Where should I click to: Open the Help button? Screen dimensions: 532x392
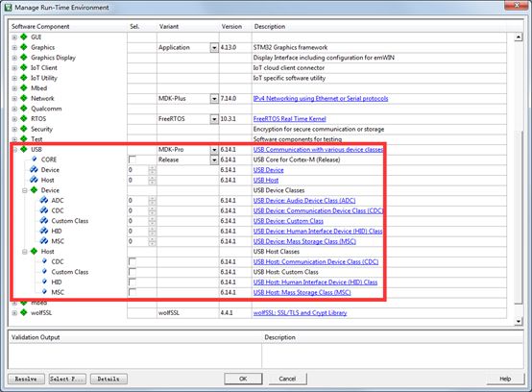coord(505,379)
